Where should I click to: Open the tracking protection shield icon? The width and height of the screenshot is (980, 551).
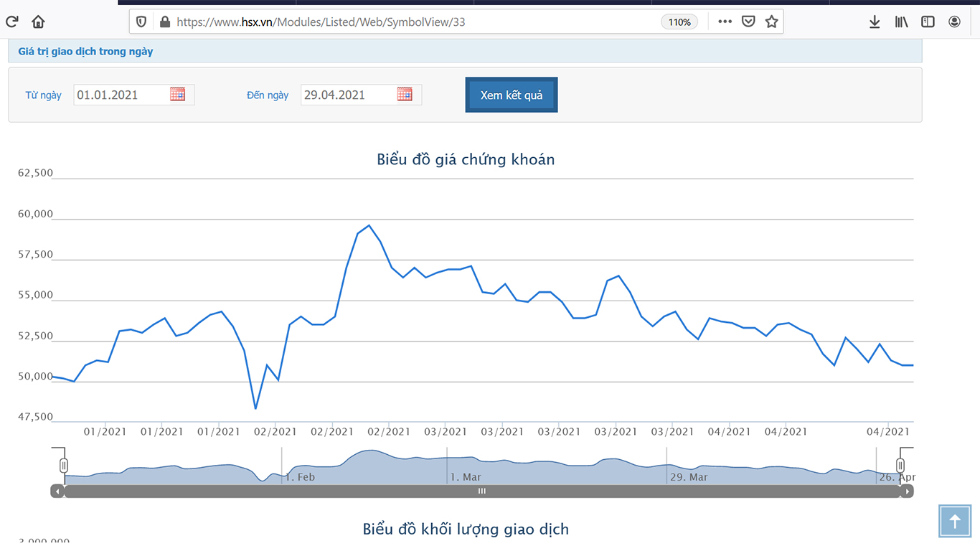point(141,22)
